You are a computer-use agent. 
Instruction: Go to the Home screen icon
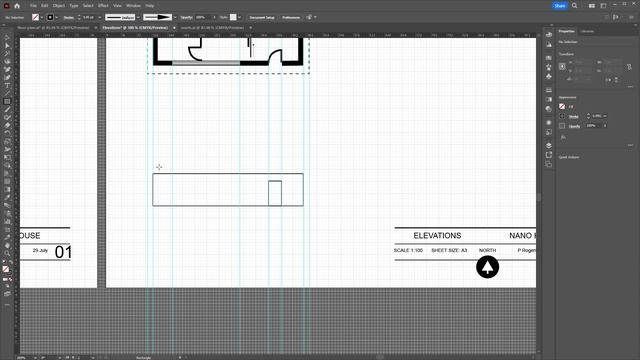coord(17,6)
